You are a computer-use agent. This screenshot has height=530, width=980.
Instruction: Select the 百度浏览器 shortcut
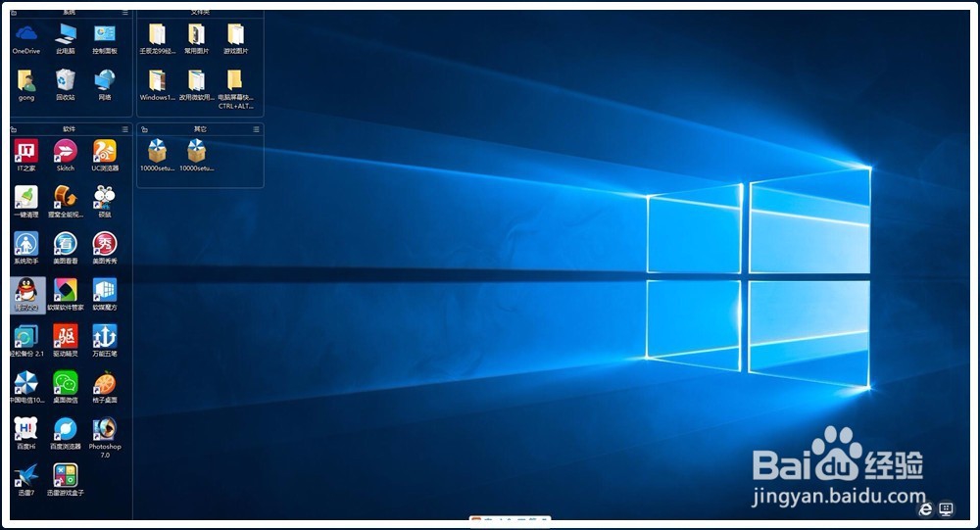[x=66, y=433]
